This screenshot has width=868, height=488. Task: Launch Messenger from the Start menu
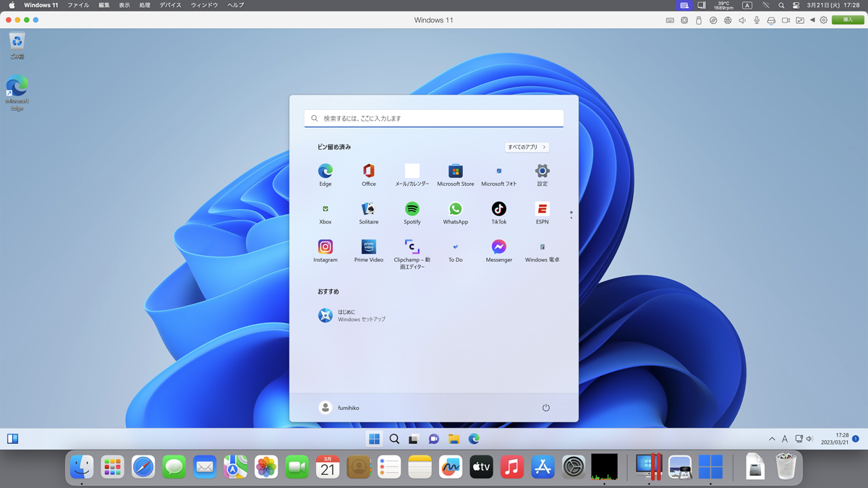tap(499, 247)
